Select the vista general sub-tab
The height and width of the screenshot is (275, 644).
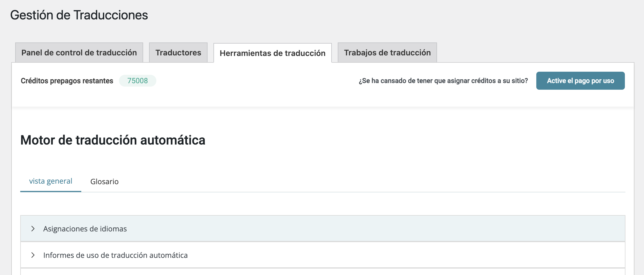pos(51,181)
